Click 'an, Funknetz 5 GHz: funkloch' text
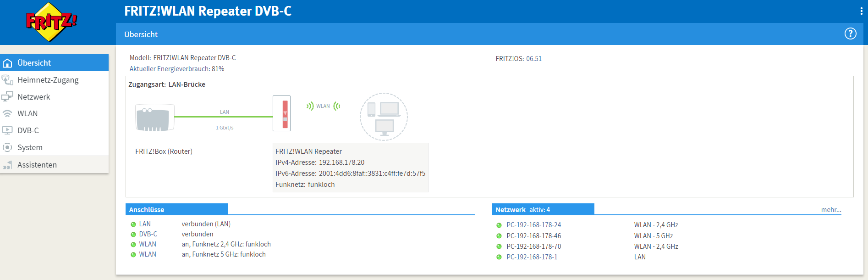 pos(224,254)
